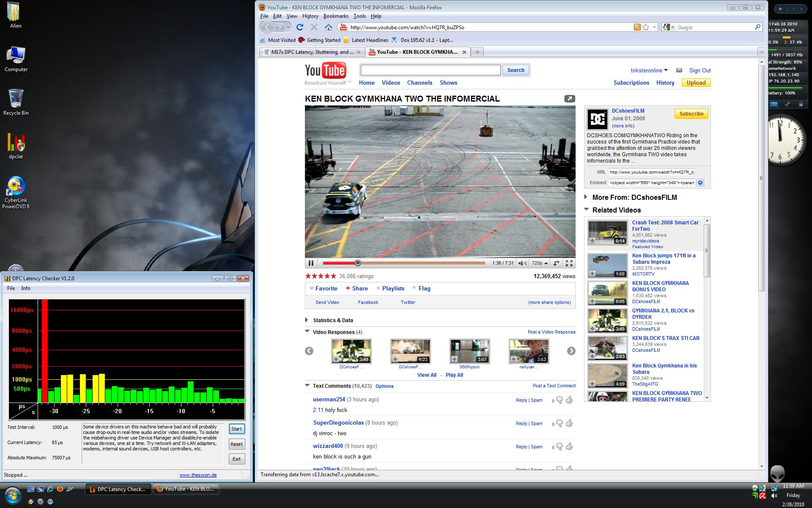This screenshot has width=812, height=508.
Task: Collapse Related Videos section
Action: (586, 209)
